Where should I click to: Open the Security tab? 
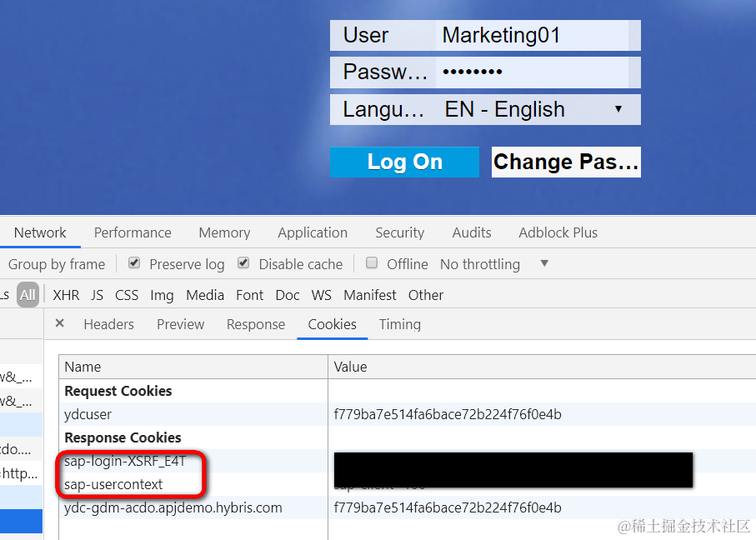400,232
